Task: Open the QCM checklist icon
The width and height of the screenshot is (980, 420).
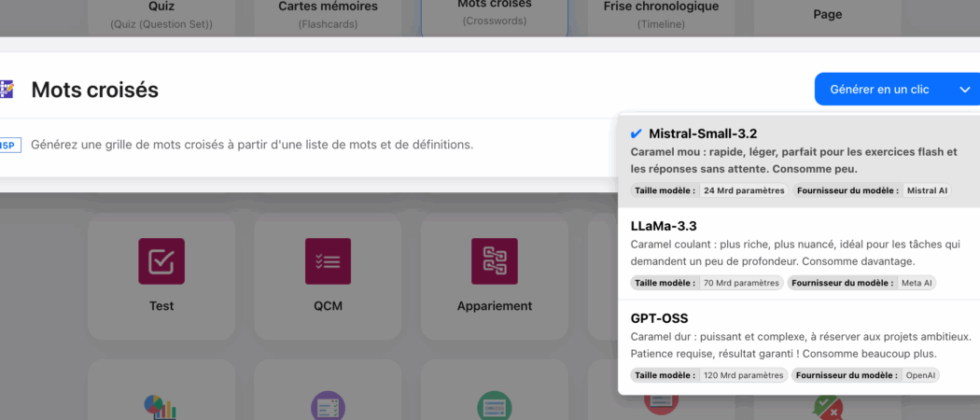Action: 328,261
